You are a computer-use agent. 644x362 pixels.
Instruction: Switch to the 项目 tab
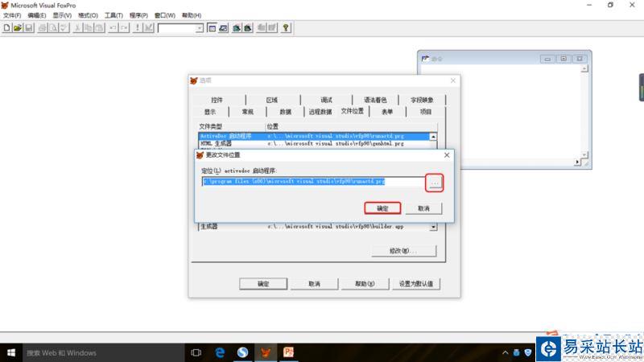coord(426,112)
